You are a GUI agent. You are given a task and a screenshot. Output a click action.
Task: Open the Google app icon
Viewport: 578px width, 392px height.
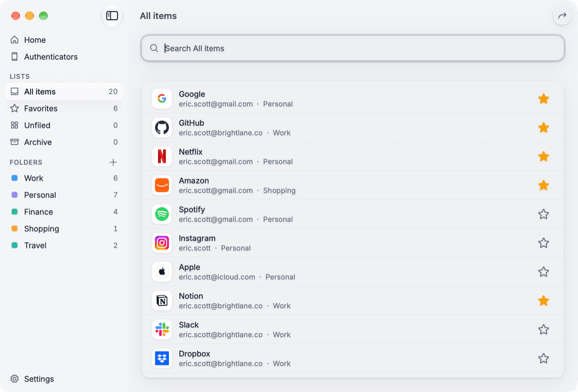coord(162,99)
